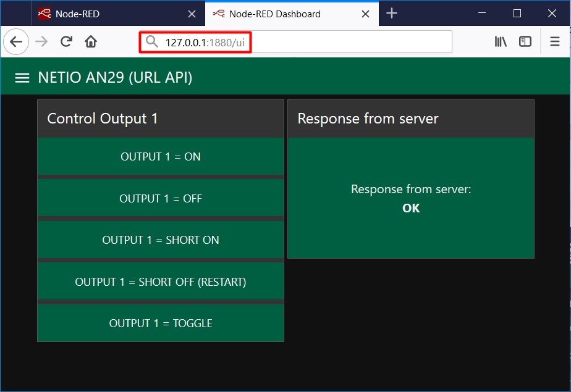
Task: Click the address bar with 127.0.0.1:1880/ui
Action: coord(295,42)
